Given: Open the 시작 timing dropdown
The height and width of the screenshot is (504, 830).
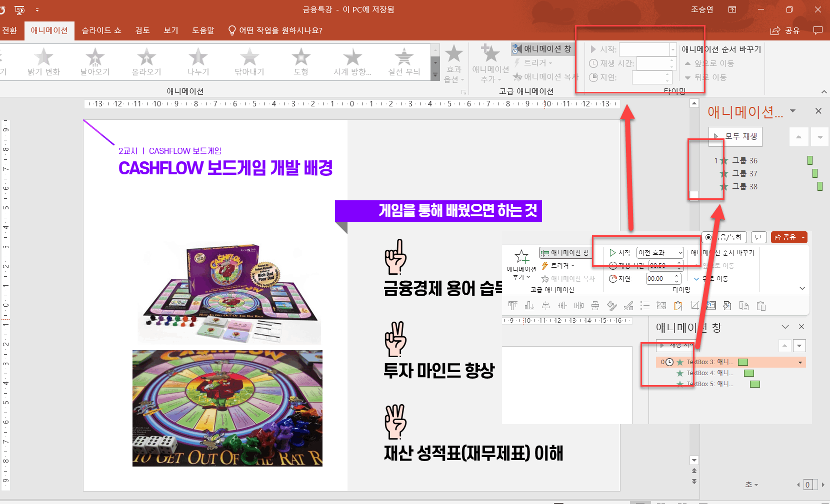Looking at the screenshot, I should pos(673,49).
